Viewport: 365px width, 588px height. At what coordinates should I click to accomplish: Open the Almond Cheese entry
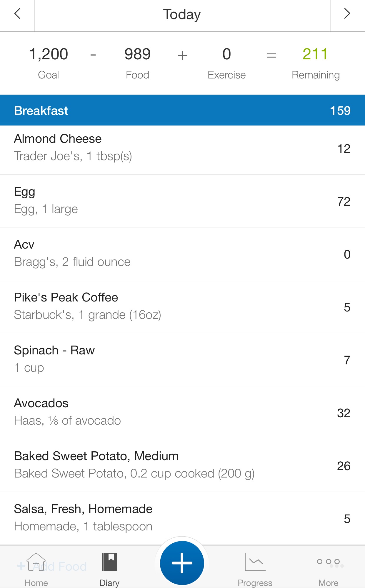(x=182, y=148)
